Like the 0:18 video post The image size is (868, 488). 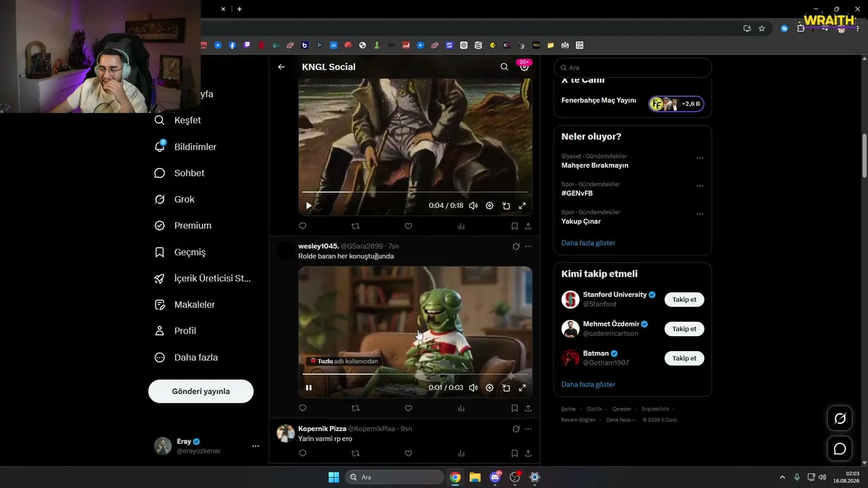point(408,226)
